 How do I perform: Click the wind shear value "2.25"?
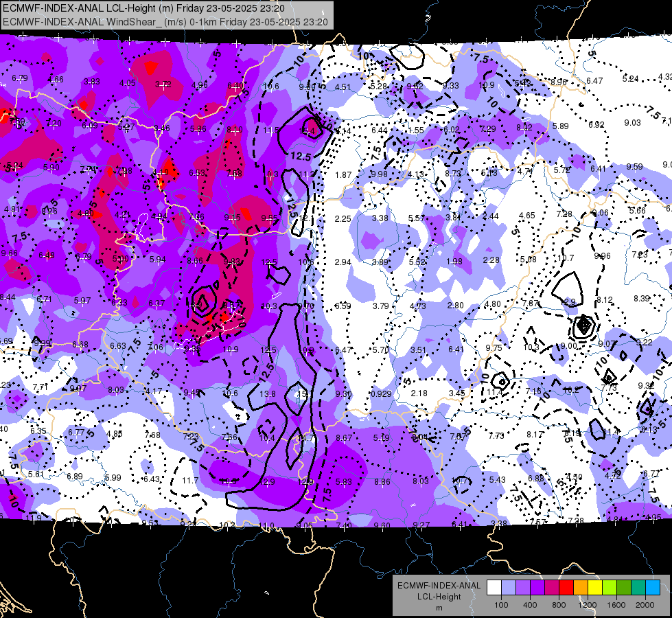click(343, 219)
